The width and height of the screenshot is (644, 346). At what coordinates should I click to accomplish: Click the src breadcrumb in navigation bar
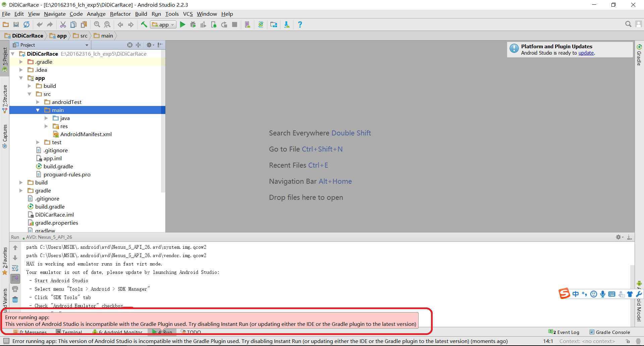[80, 36]
